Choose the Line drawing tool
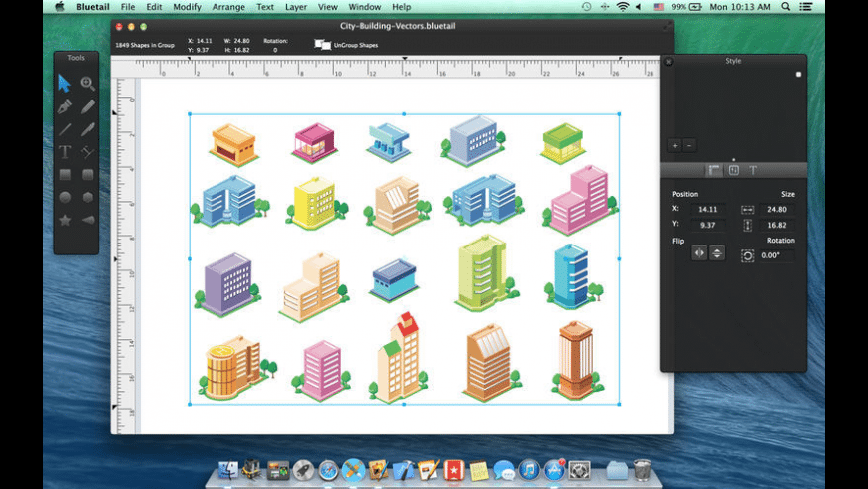Viewport: 868px width, 489px height. click(65, 129)
